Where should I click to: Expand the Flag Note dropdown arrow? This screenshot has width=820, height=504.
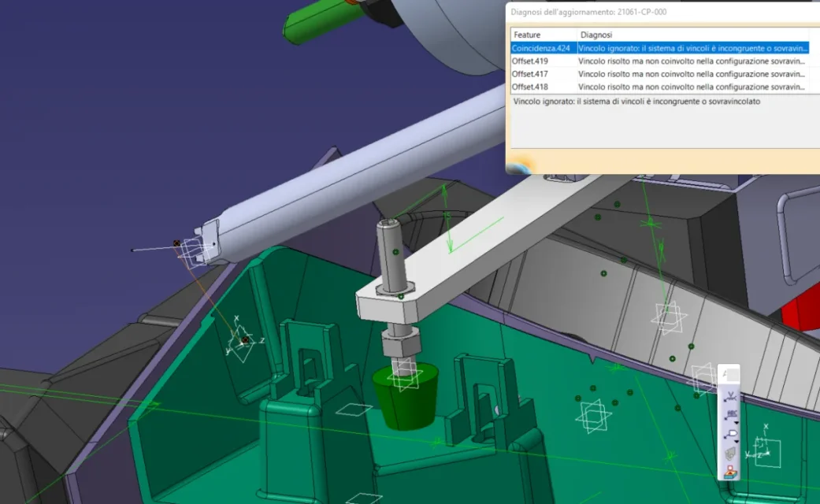click(x=737, y=441)
